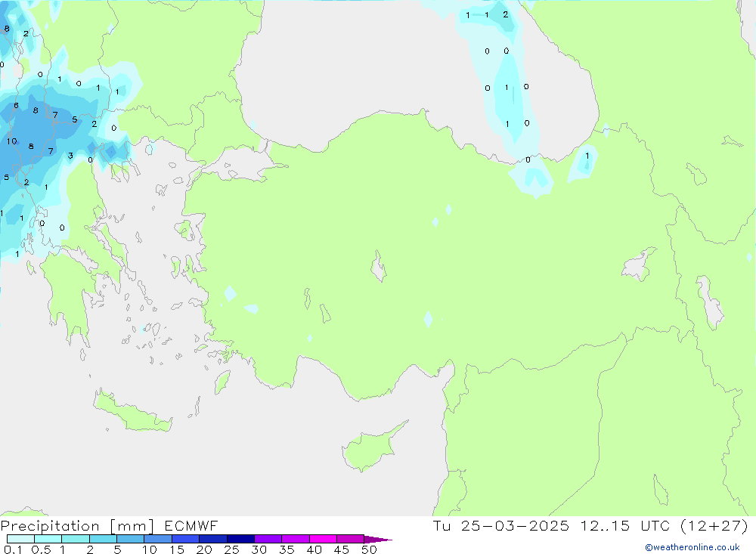This screenshot has width=756, height=554.
Task: Click the 10 to 15 mm legend swatch
Action: tap(158, 539)
